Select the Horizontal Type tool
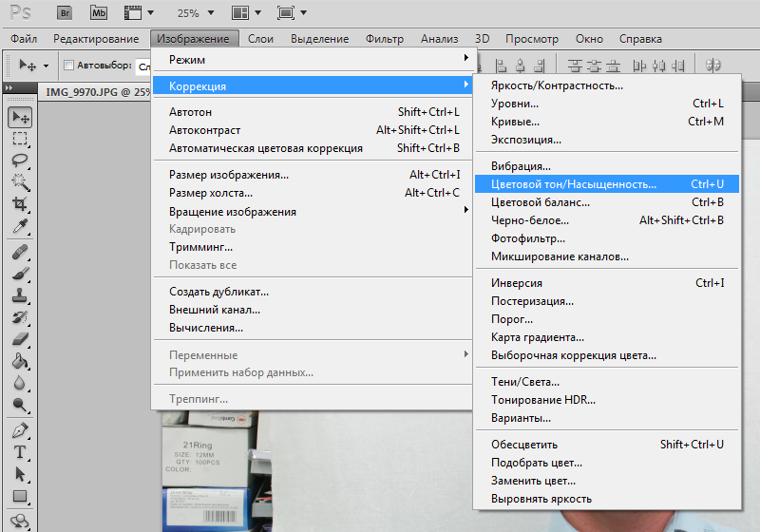 [20, 452]
